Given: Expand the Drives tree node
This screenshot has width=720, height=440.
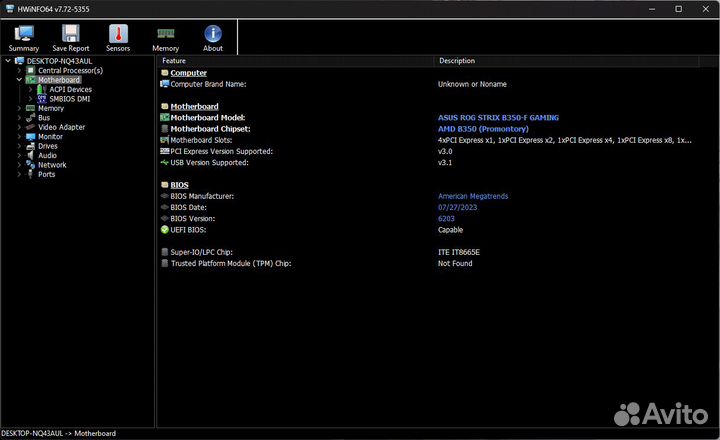Looking at the screenshot, I should coord(18,146).
